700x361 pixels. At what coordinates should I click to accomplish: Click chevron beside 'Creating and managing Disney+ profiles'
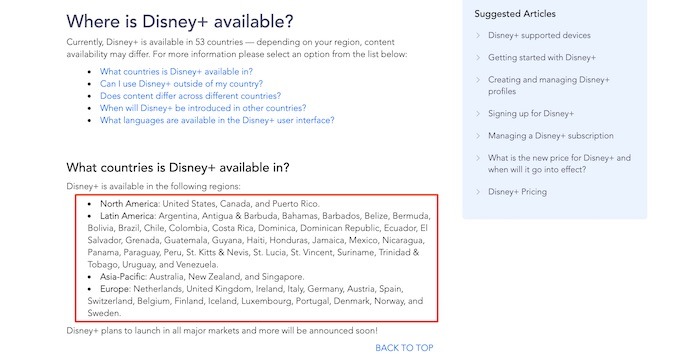(478, 80)
